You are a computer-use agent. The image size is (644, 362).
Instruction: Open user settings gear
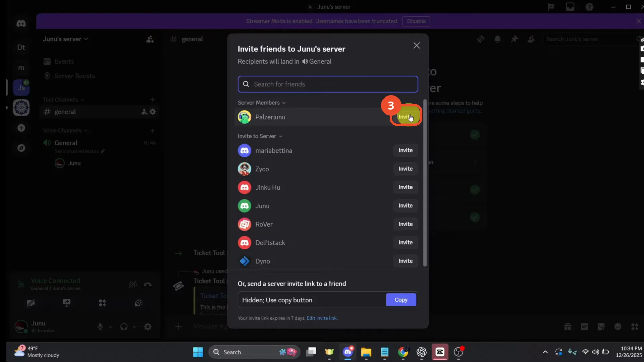[x=148, y=326]
